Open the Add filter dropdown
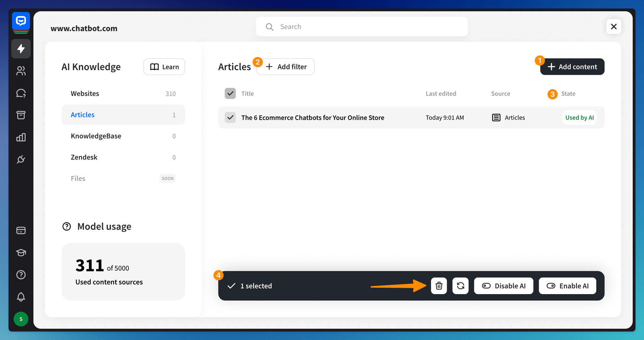644x340 pixels. click(x=286, y=67)
